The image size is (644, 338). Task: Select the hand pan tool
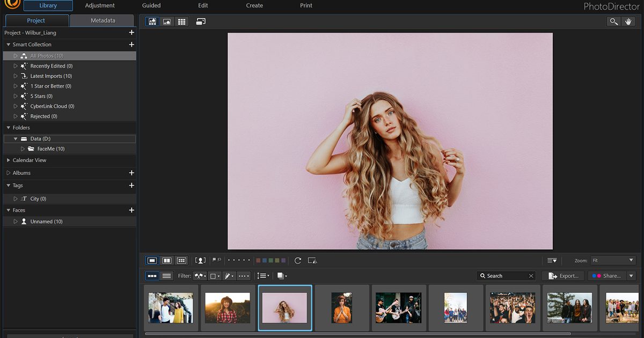tap(628, 21)
